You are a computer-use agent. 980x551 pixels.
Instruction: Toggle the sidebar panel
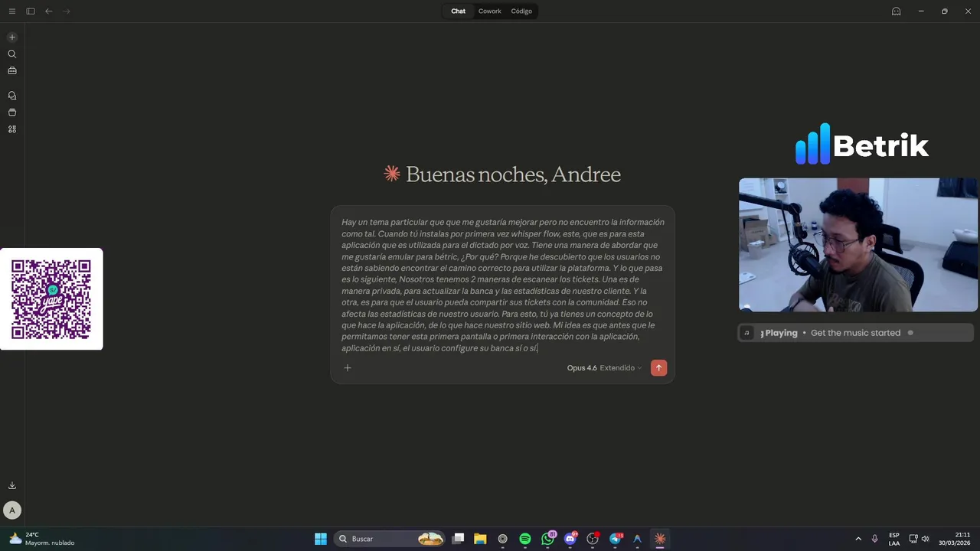point(31,11)
